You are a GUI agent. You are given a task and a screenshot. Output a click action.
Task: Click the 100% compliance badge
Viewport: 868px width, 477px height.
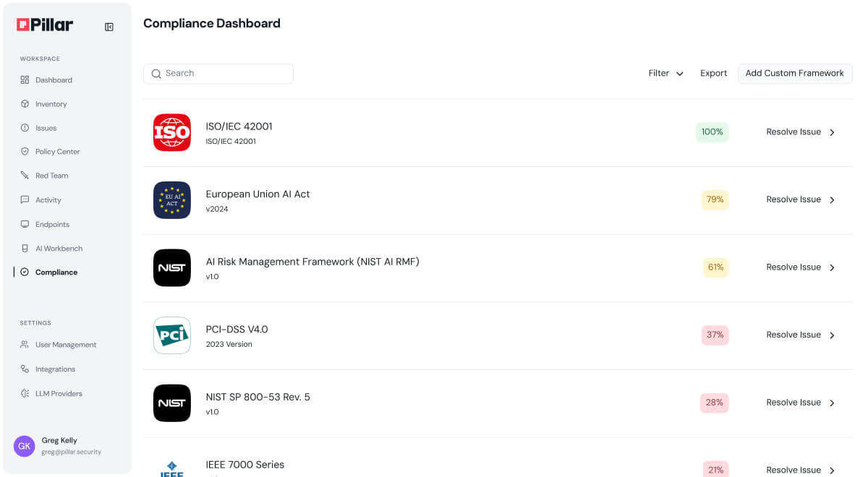pos(712,132)
